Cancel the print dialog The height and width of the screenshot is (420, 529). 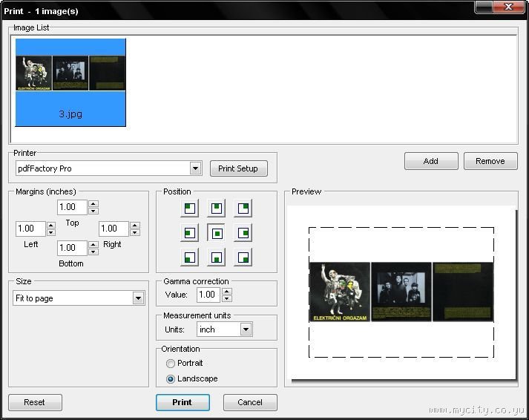click(x=250, y=402)
